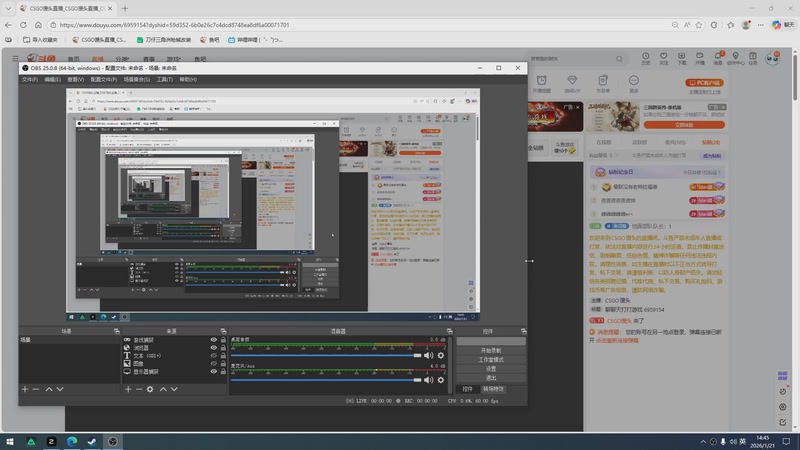Open OBS Help menu
Viewport: 800px width, 450px height.
[x=188, y=80]
